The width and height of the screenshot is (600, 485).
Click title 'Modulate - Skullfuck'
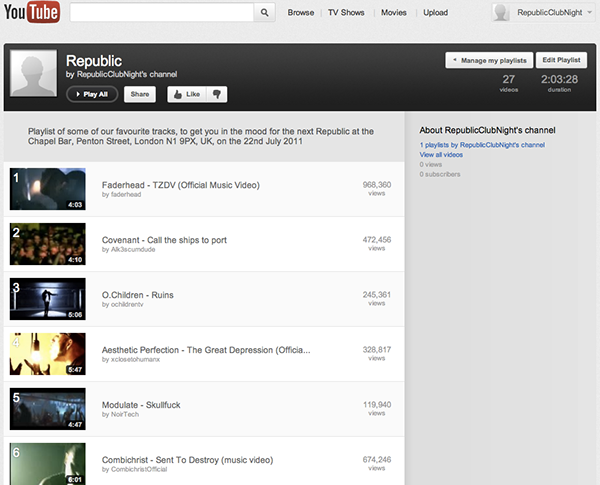point(141,405)
